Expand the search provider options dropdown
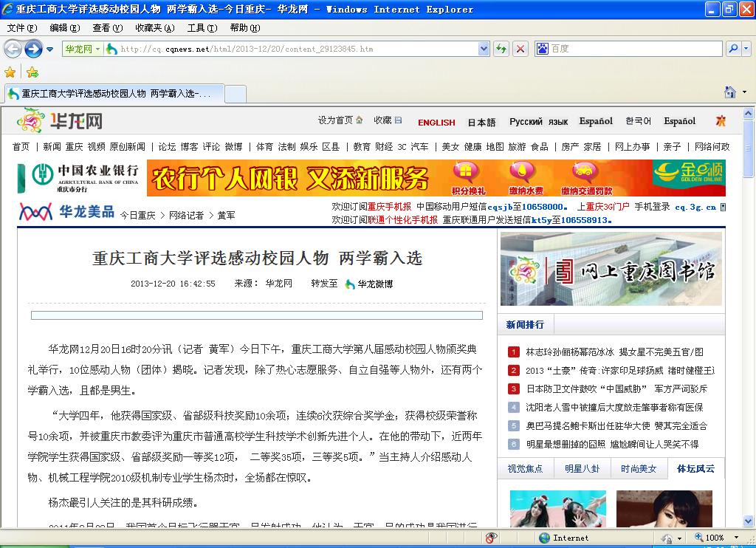756x548 pixels. coord(746,49)
